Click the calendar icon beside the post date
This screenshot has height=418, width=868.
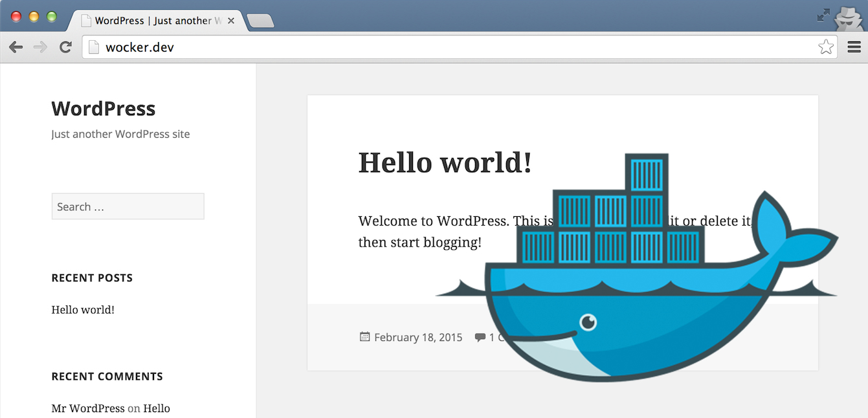tap(364, 336)
